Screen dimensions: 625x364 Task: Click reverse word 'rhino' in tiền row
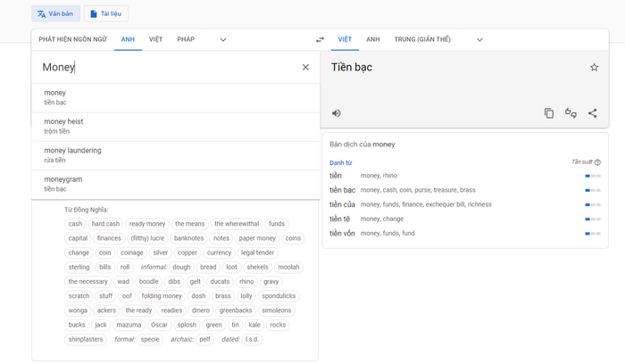390,176
